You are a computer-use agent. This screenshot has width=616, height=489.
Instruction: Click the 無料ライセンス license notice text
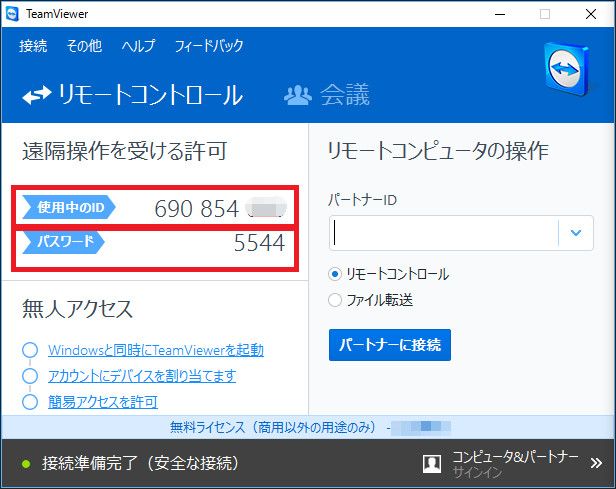[273, 427]
